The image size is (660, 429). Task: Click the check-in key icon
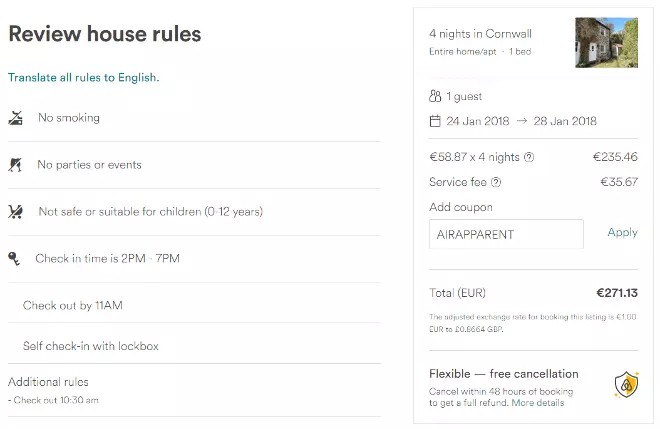(14, 258)
